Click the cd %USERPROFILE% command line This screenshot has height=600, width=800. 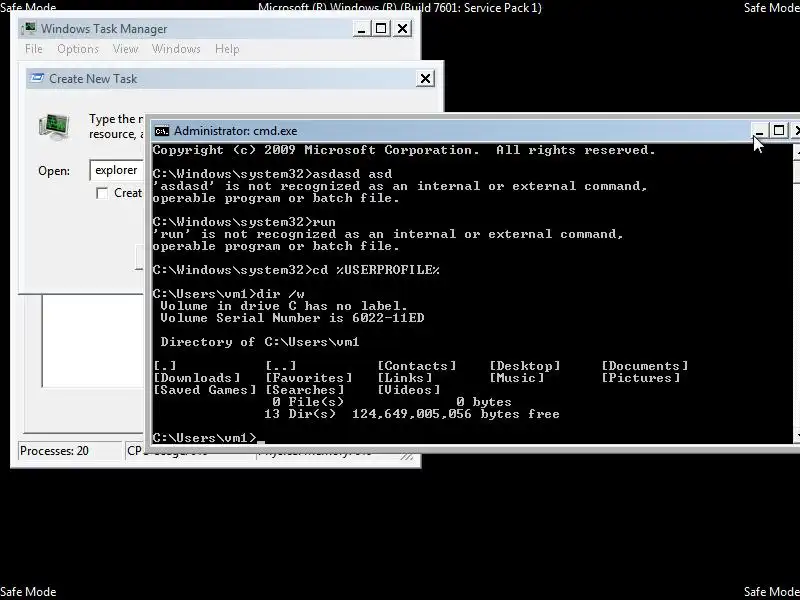[x=296, y=270]
